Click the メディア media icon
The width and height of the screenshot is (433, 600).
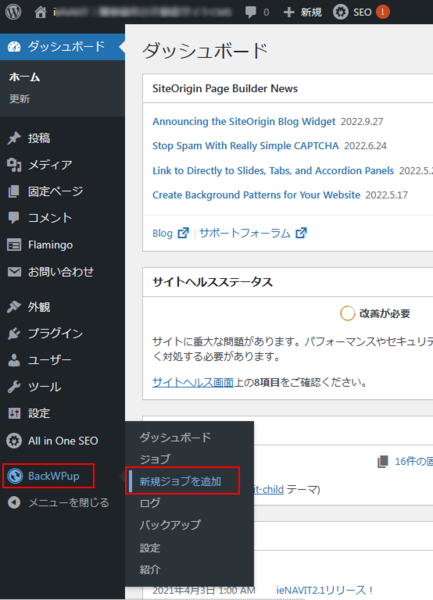pyautogui.click(x=14, y=165)
